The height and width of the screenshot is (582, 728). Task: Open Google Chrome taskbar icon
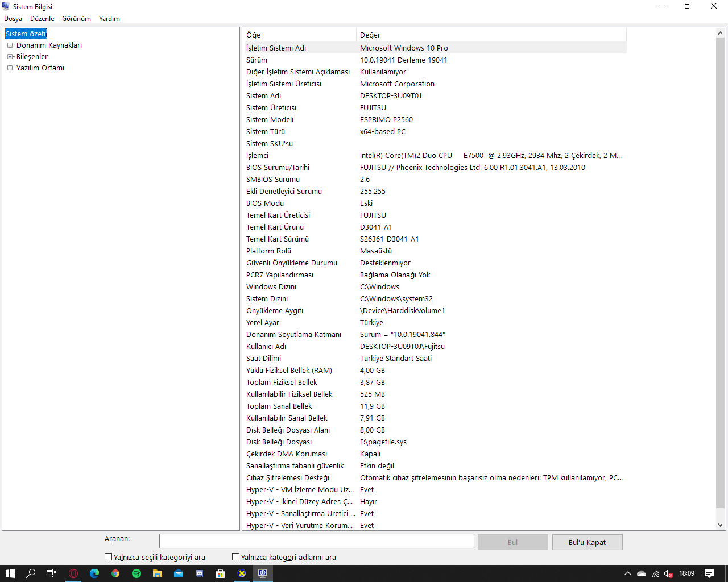pos(115,573)
